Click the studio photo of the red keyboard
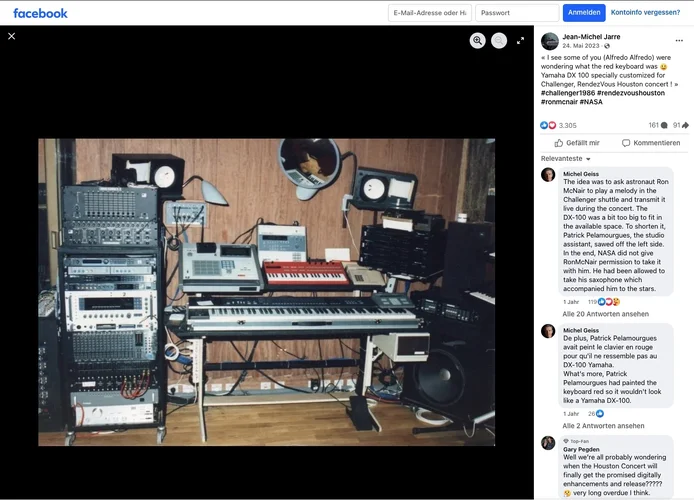The height and width of the screenshot is (500, 694). [266, 292]
